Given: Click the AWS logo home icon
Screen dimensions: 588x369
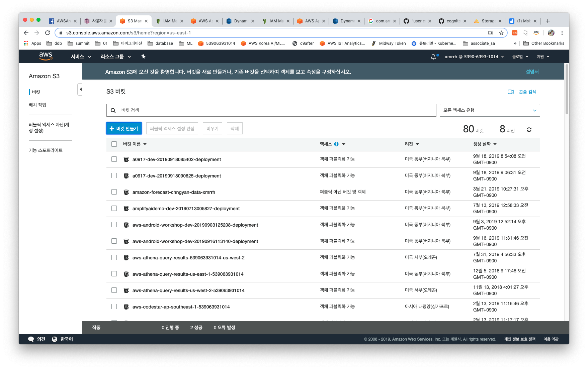Looking at the screenshot, I should pyautogui.click(x=46, y=56).
